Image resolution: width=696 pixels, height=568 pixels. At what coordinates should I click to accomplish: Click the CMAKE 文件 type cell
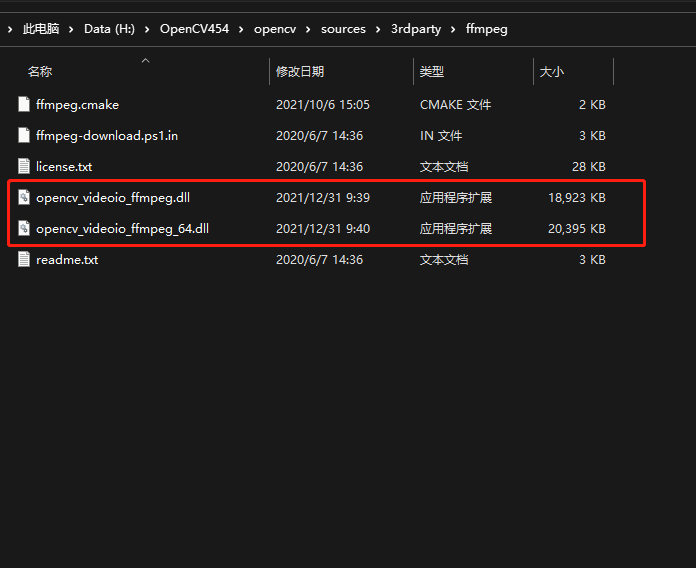455,105
